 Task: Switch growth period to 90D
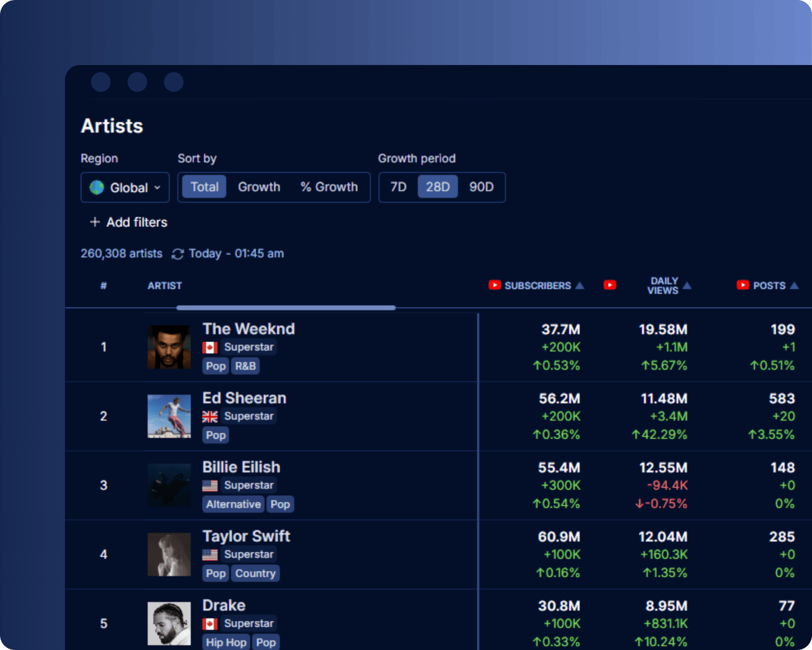pos(481,187)
